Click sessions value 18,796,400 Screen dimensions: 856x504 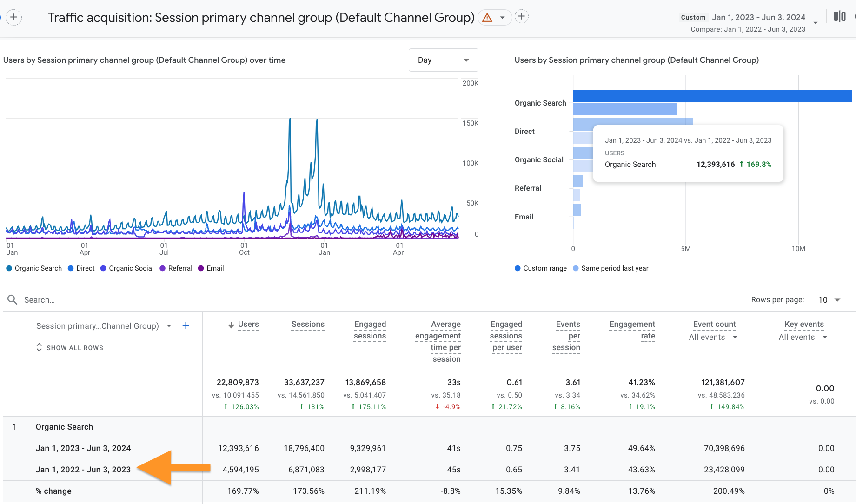[x=304, y=448]
